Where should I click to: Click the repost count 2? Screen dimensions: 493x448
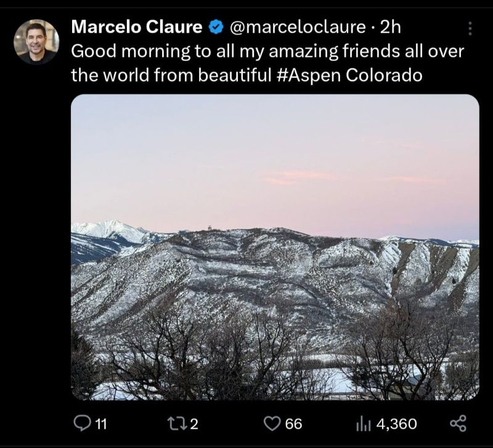[194, 424]
